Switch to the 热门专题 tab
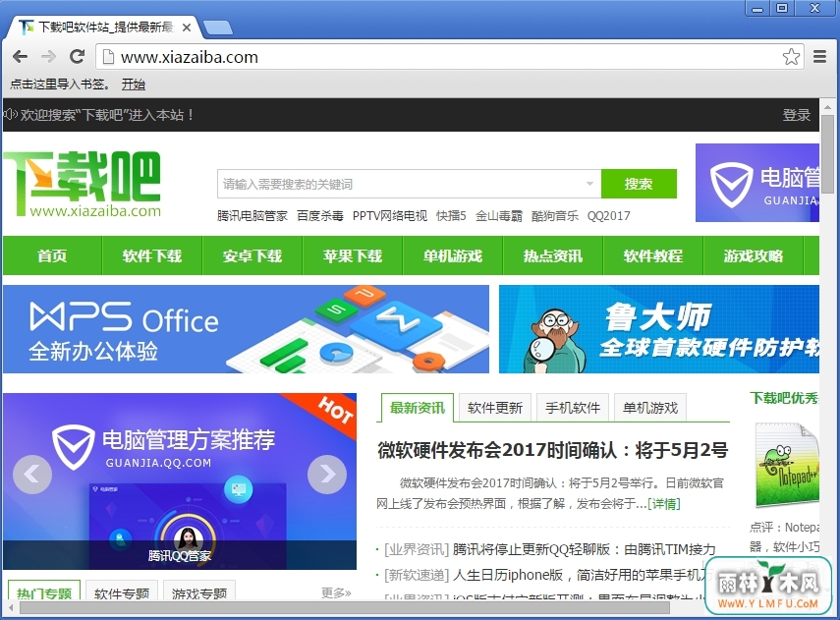 coord(44,591)
